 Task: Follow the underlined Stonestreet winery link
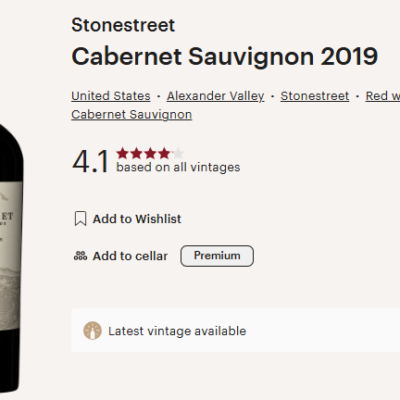(315, 96)
